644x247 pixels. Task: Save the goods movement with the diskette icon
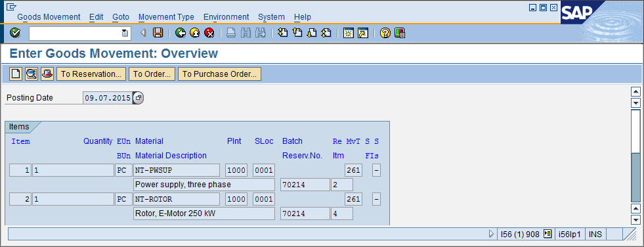pyautogui.click(x=158, y=33)
